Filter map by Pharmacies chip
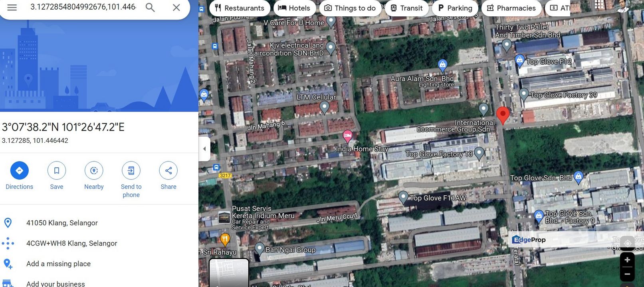 point(511,8)
